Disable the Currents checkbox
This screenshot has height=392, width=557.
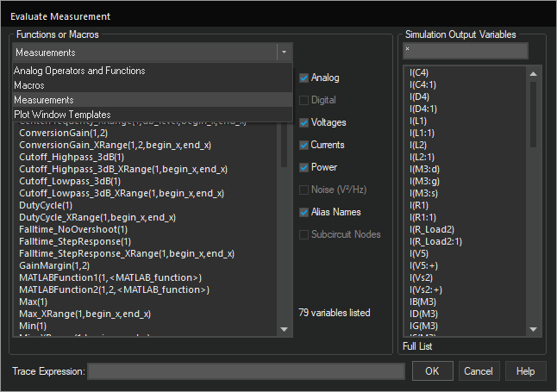point(304,145)
